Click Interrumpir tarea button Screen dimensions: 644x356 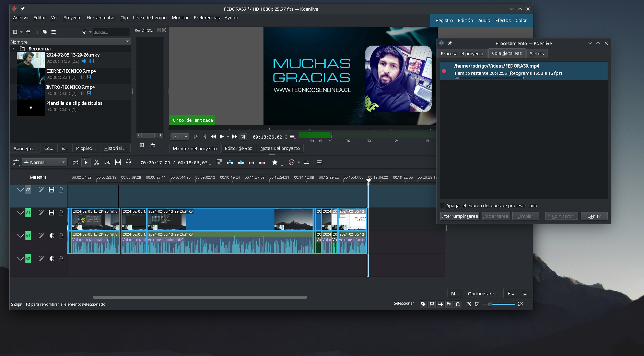pyautogui.click(x=459, y=216)
